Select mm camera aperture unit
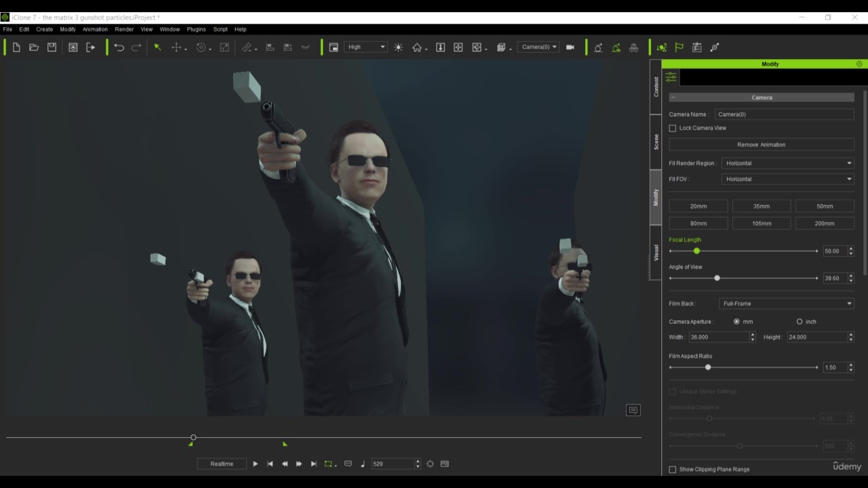 click(736, 321)
